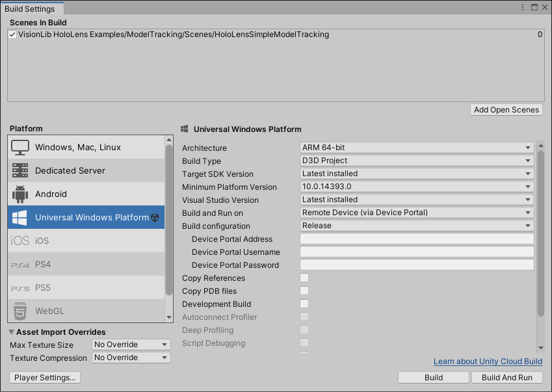Screen dimensions: 552x392
Task: Click the build options scroll-down arrow
Action: [x=541, y=348]
